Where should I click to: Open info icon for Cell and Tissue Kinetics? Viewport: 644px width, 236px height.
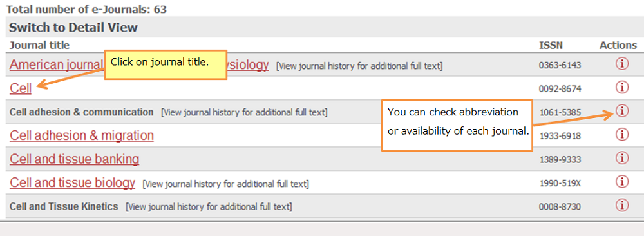tap(622, 205)
